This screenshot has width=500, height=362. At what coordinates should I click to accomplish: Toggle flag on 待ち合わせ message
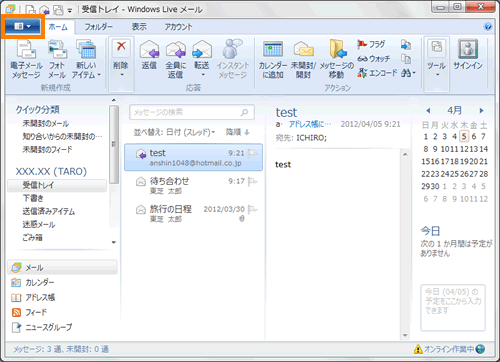point(252,181)
